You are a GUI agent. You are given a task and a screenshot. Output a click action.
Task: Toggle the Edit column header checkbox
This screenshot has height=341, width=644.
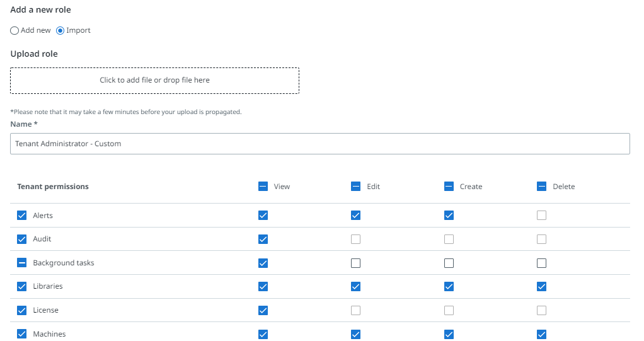coord(355,187)
